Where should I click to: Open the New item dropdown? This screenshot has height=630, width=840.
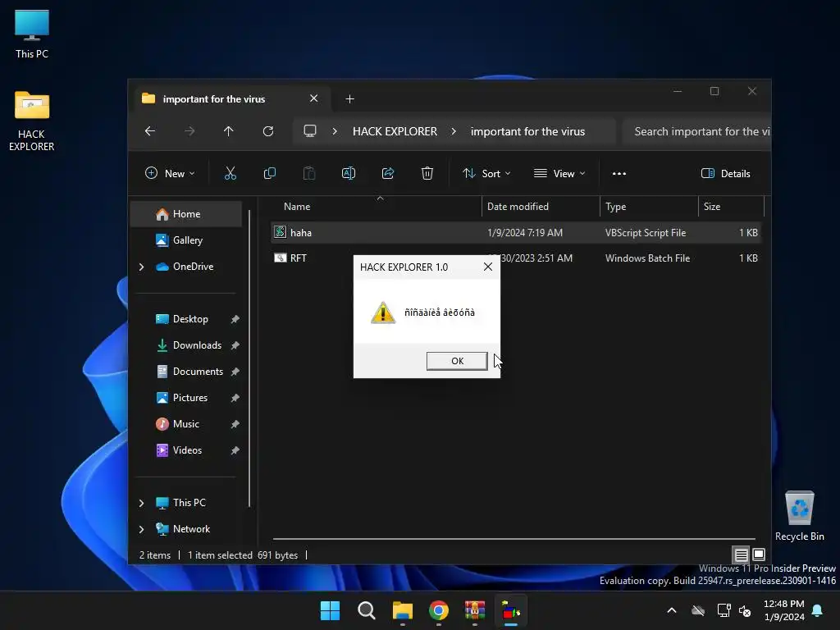(x=170, y=173)
